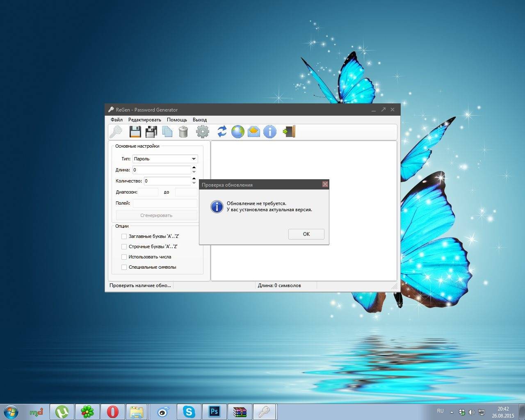Click OK in the update check dialog
This screenshot has width=525, height=420.
coord(306,234)
